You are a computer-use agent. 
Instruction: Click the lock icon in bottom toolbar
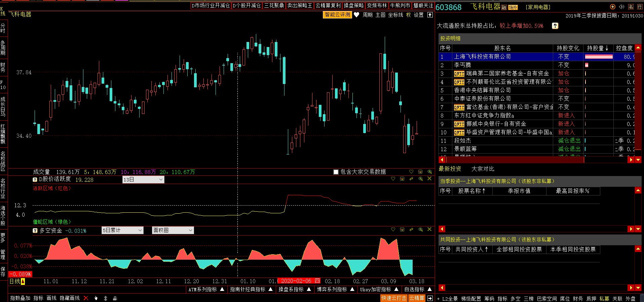click(115, 298)
